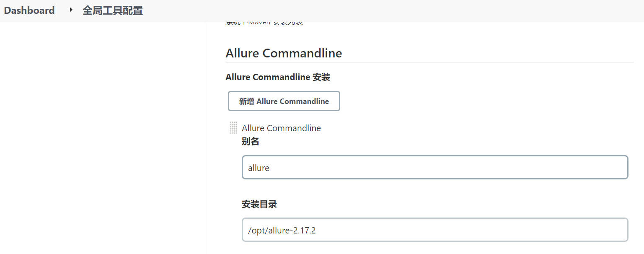This screenshot has width=644, height=254.
Task: Grab the drag handle beside Allure Commandline
Action: click(233, 128)
